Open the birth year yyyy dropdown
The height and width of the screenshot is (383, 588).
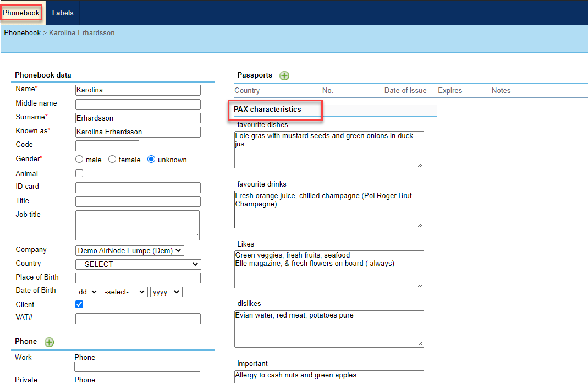tap(166, 292)
